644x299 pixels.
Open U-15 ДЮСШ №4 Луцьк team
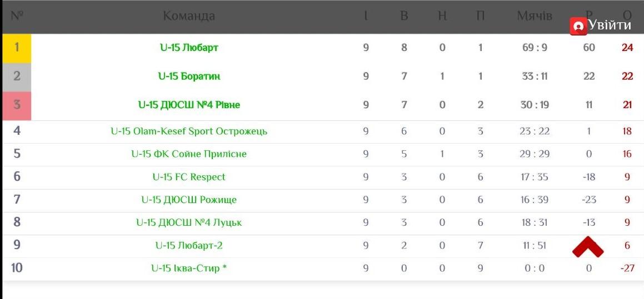coord(189,222)
